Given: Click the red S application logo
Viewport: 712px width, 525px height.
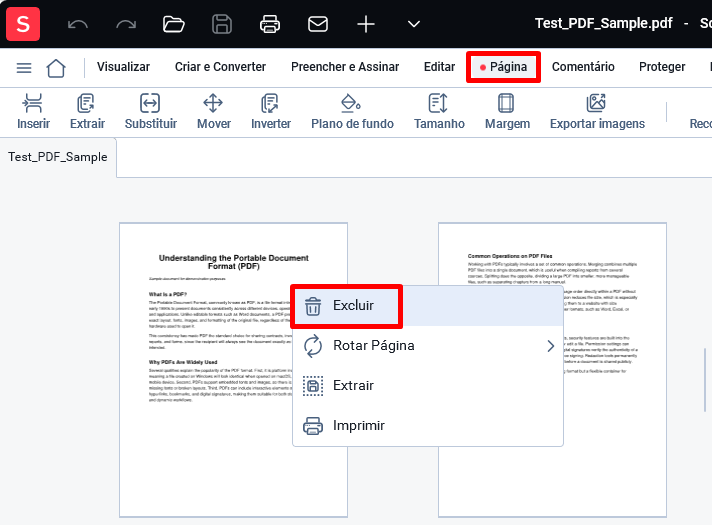Looking at the screenshot, I should pos(23,24).
